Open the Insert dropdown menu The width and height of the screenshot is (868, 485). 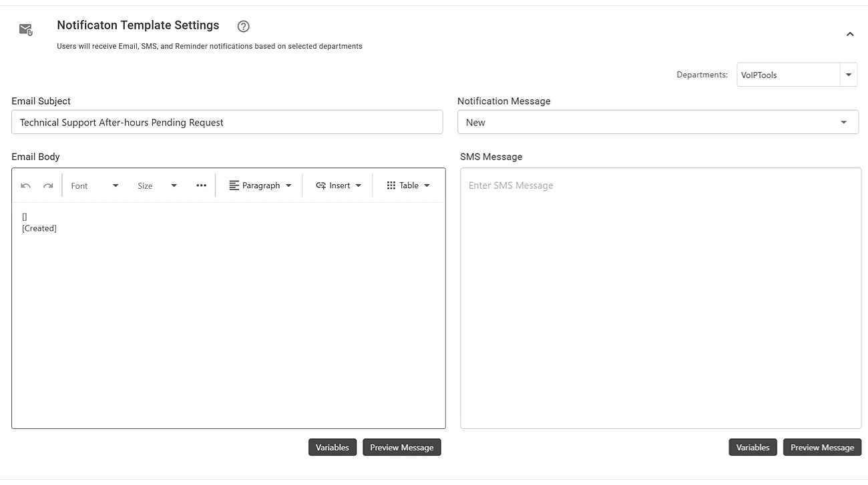(339, 185)
